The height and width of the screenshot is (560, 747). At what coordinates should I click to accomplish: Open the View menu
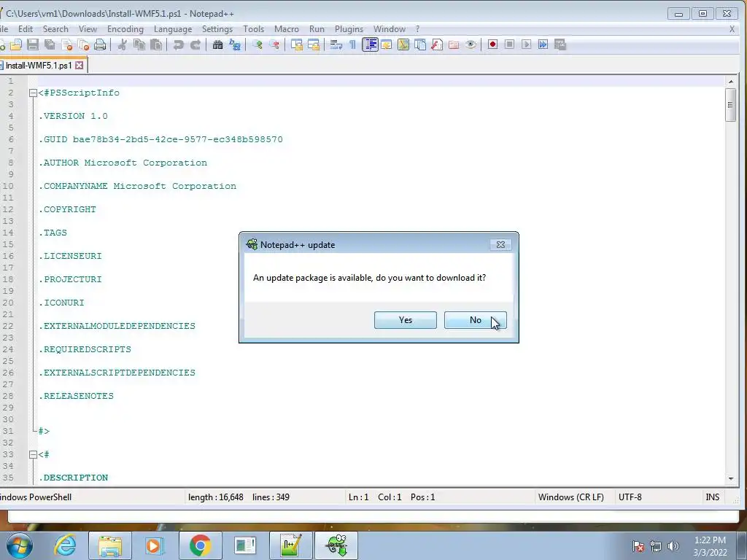tap(88, 29)
